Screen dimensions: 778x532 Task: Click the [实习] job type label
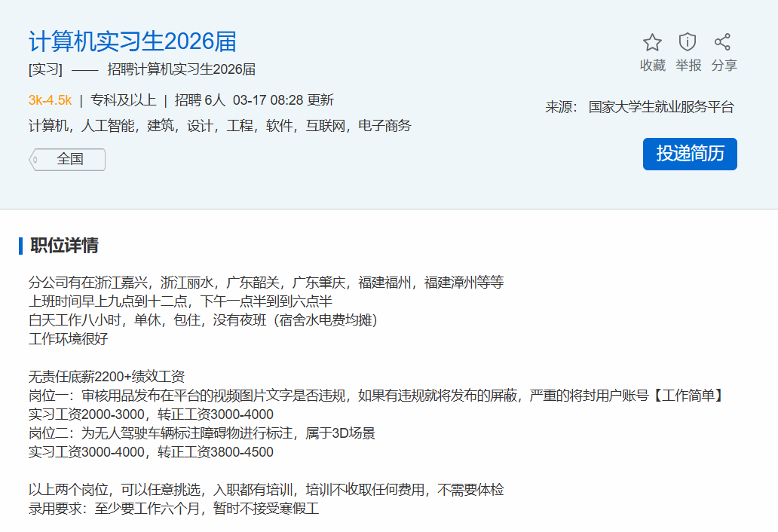tap(44, 70)
